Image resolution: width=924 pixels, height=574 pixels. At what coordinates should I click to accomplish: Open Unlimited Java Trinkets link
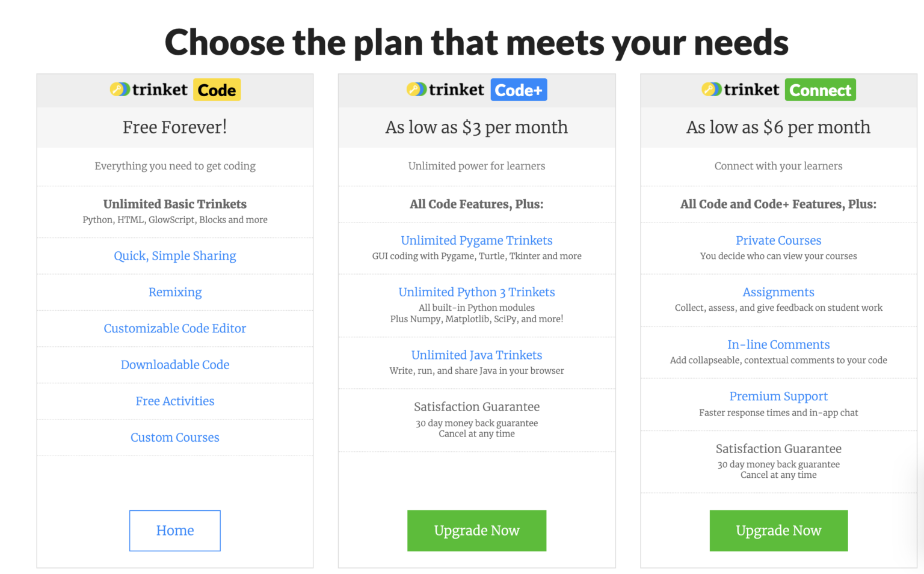click(476, 355)
